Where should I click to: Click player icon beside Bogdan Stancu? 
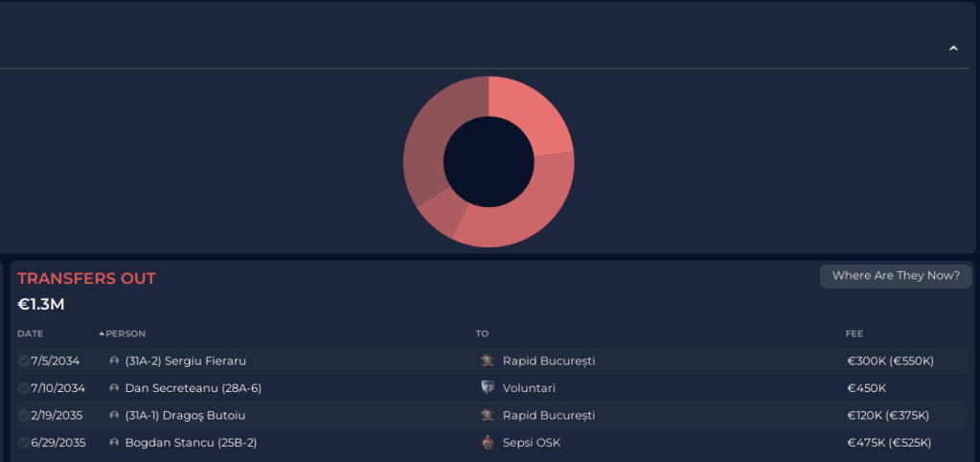tap(115, 443)
